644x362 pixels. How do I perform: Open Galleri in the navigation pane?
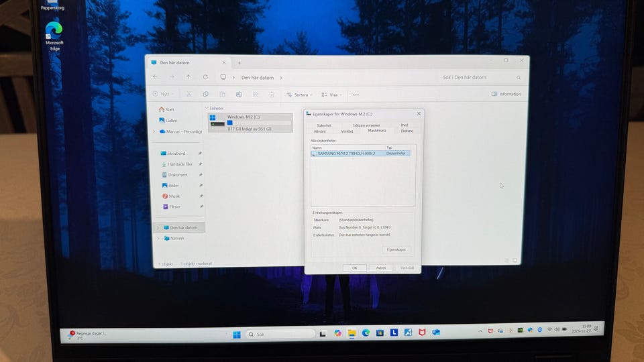click(x=168, y=121)
